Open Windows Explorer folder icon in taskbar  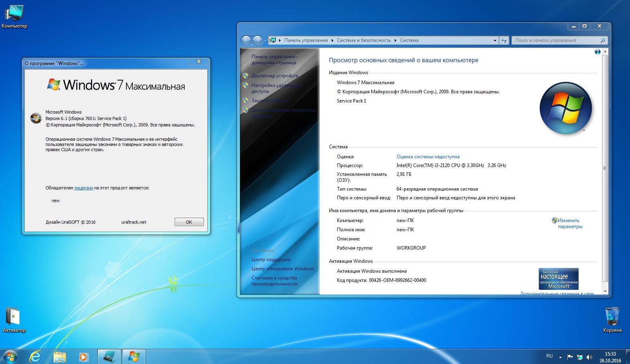tap(59, 356)
